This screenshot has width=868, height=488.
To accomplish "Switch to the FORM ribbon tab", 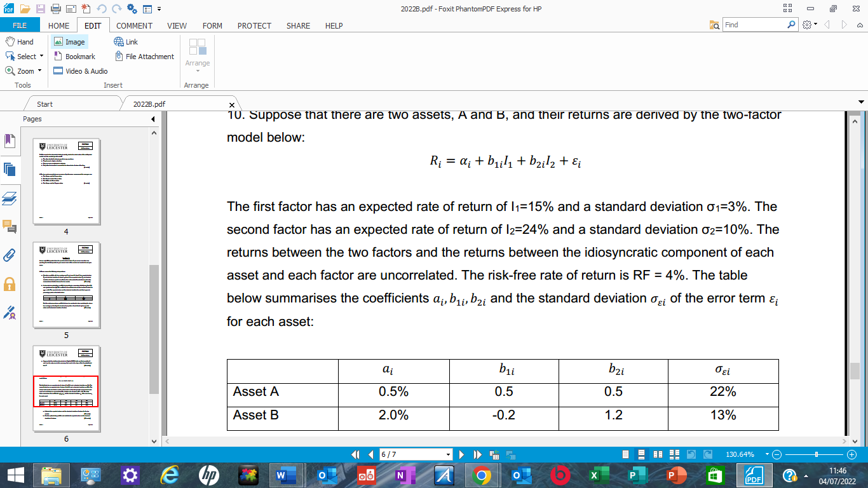I will coord(212,26).
